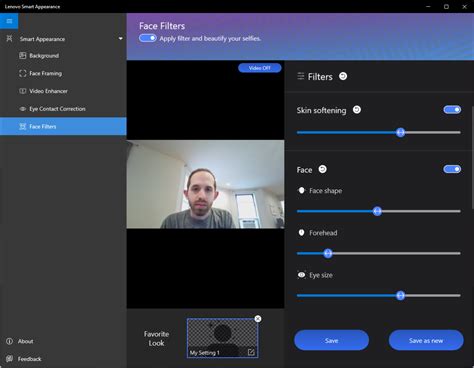Minimize the Lenovo Smart Appearance window
Viewport: 474px width, 368px height.
click(x=428, y=6)
